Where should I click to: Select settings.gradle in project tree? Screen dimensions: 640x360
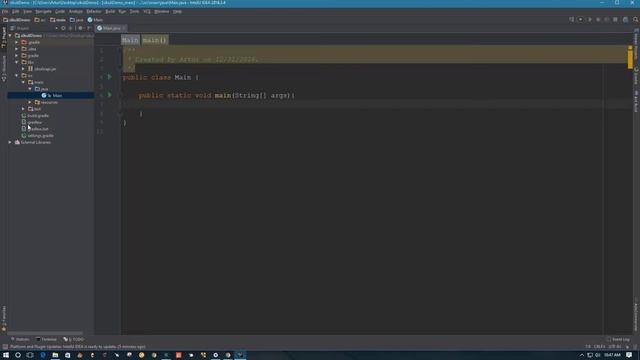[x=38, y=136]
